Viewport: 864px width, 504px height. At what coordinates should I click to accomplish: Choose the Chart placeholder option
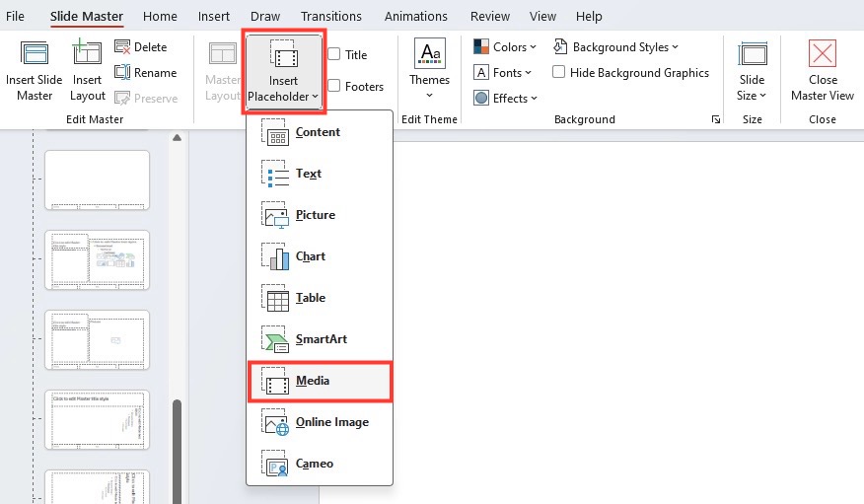[320, 256]
